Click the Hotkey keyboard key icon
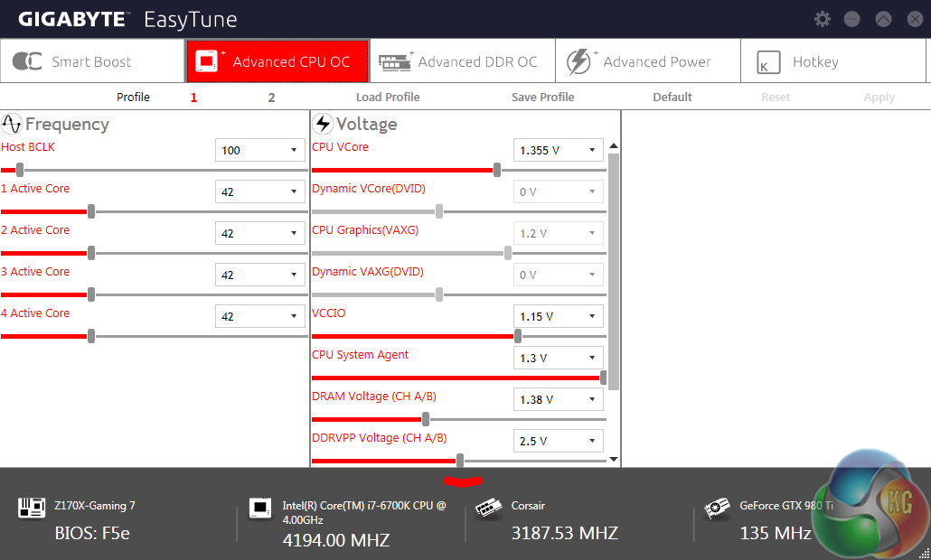931x560 pixels. tap(768, 62)
